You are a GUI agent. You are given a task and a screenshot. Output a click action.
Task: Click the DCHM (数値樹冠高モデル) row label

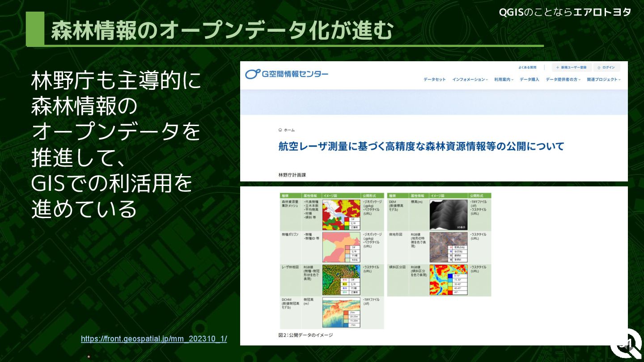(x=291, y=303)
